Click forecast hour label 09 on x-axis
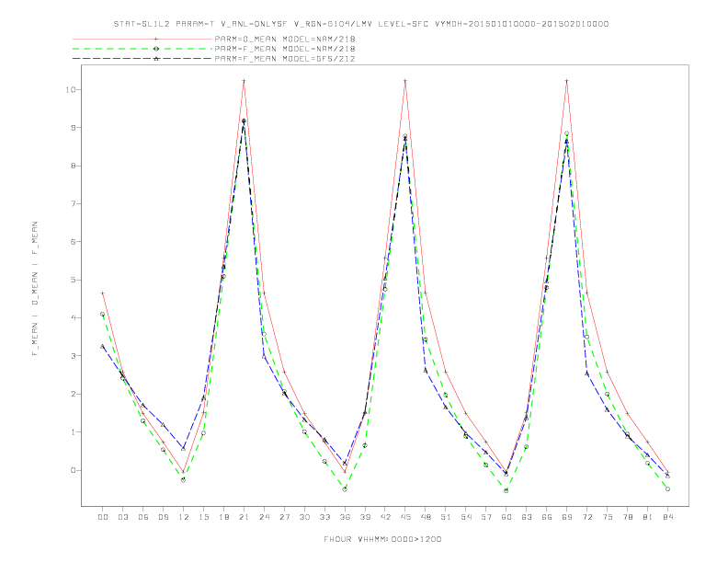This screenshot has height=563, width=728. point(164,517)
